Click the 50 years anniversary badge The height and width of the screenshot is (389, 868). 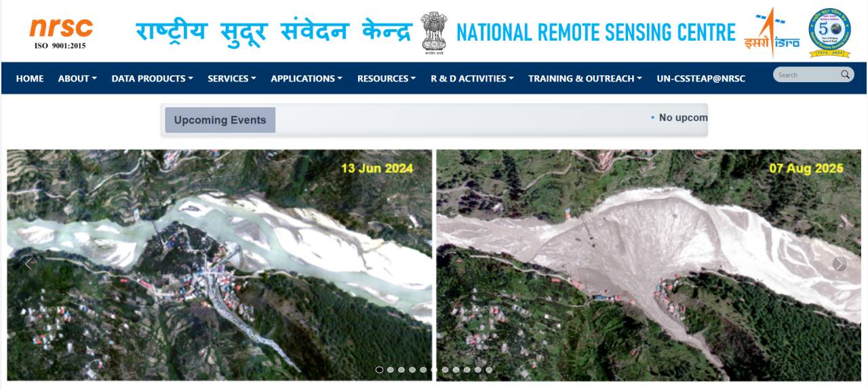click(829, 33)
